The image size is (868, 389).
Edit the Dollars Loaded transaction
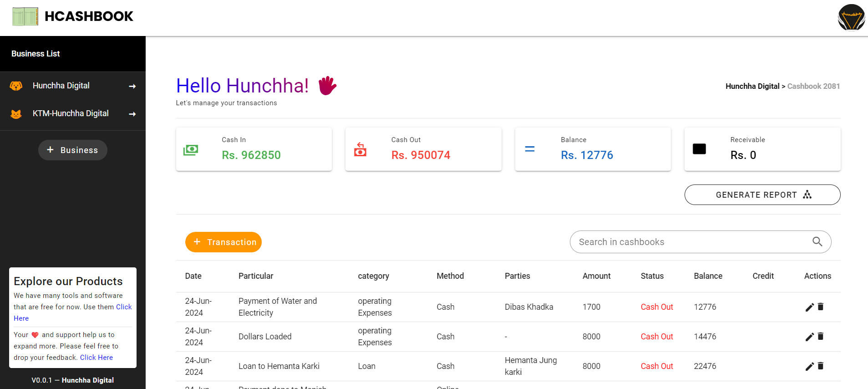(x=809, y=337)
